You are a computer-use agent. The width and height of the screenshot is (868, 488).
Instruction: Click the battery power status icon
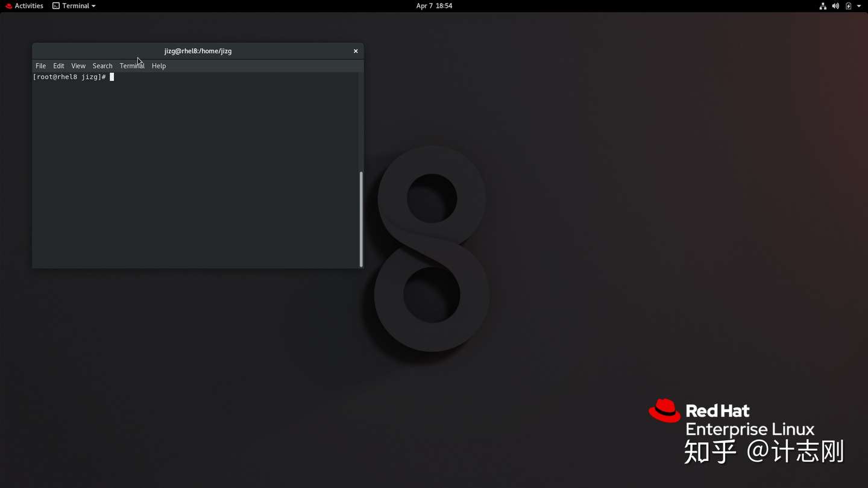[x=848, y=6]
